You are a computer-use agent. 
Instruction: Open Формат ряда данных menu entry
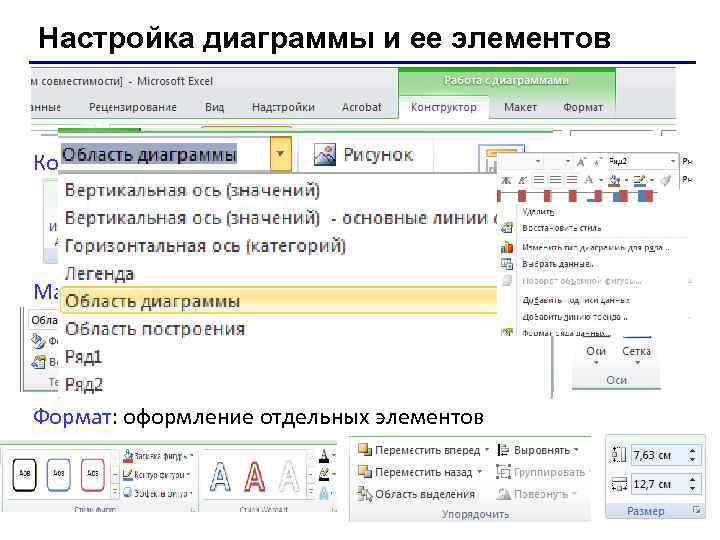565,332
